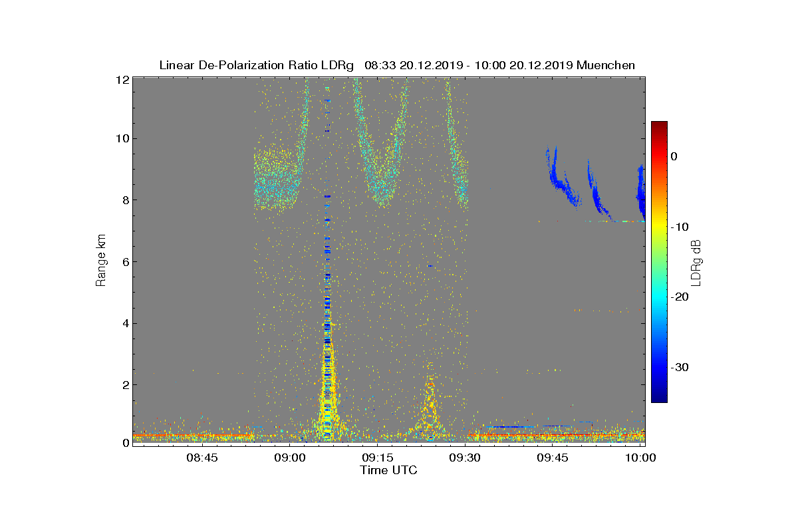This screenshot has width=798, height=532.
Task: Click the dark blue bottom of the colorbar
Action: pos(659,396)
